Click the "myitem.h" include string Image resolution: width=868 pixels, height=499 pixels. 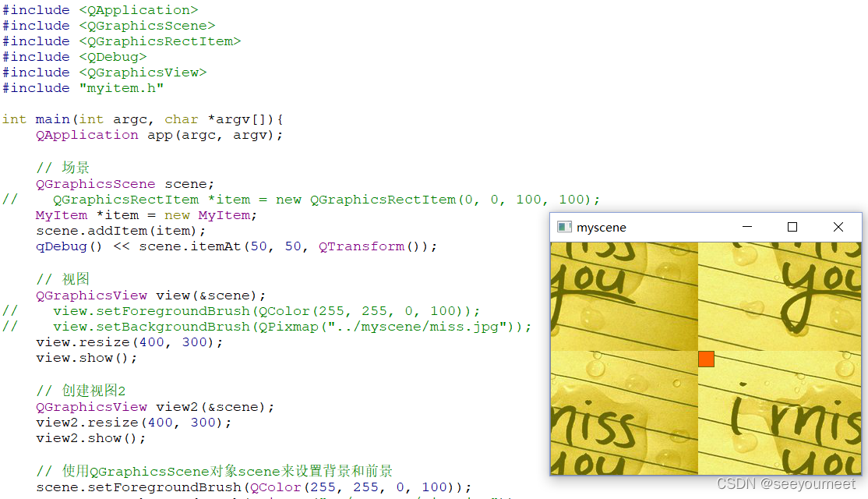click(122, 88)
